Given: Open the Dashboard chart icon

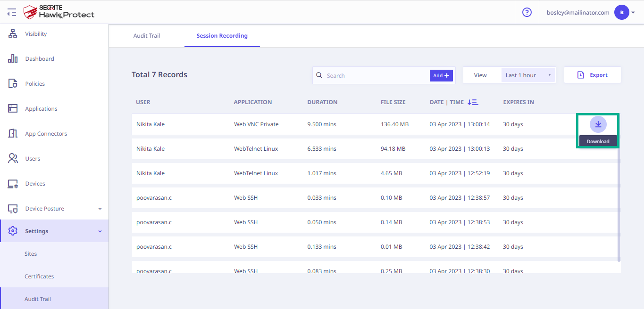Looking at the screenshot, I should point(13,59).
